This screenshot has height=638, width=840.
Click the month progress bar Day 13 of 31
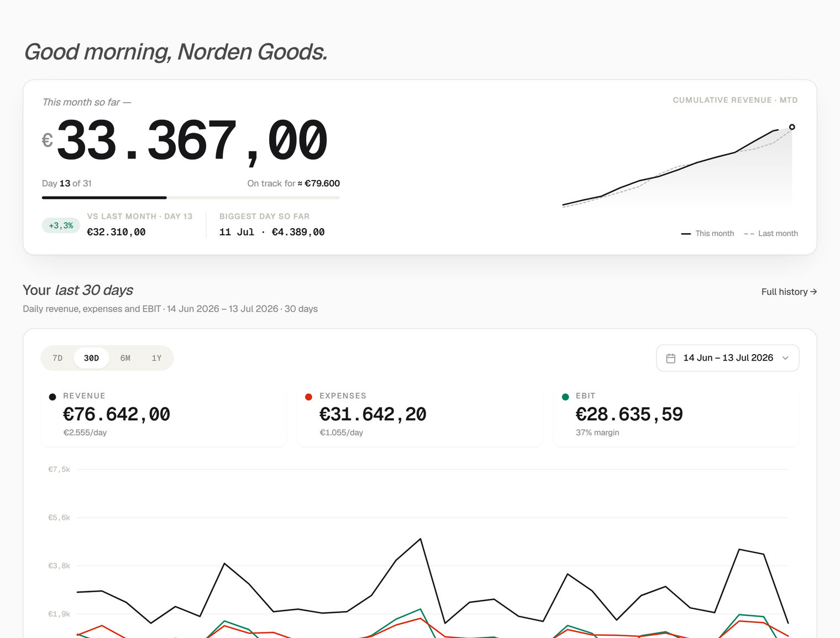(191, 197)
